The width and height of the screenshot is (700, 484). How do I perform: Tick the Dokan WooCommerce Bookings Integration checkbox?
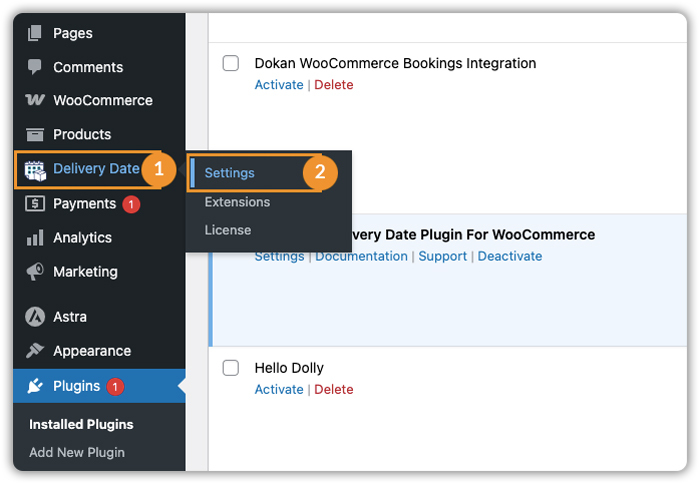click(231, 63)
